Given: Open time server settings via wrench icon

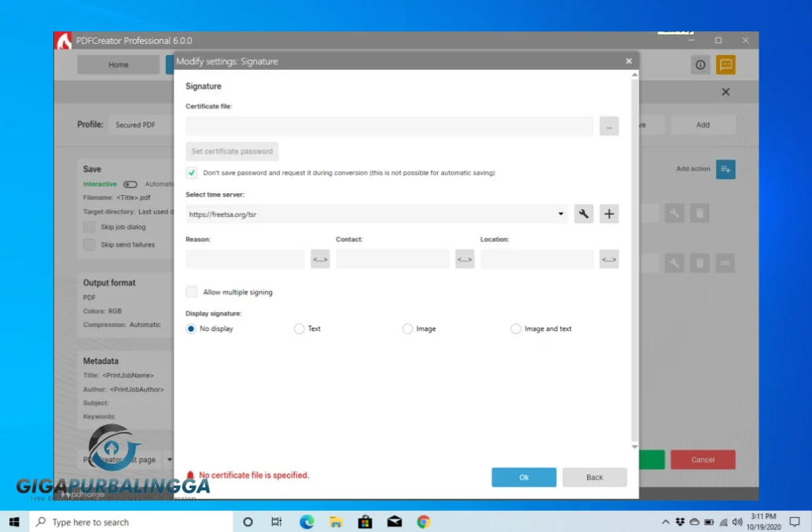Looking at the screenshot, I should click(x=583, y=213).
